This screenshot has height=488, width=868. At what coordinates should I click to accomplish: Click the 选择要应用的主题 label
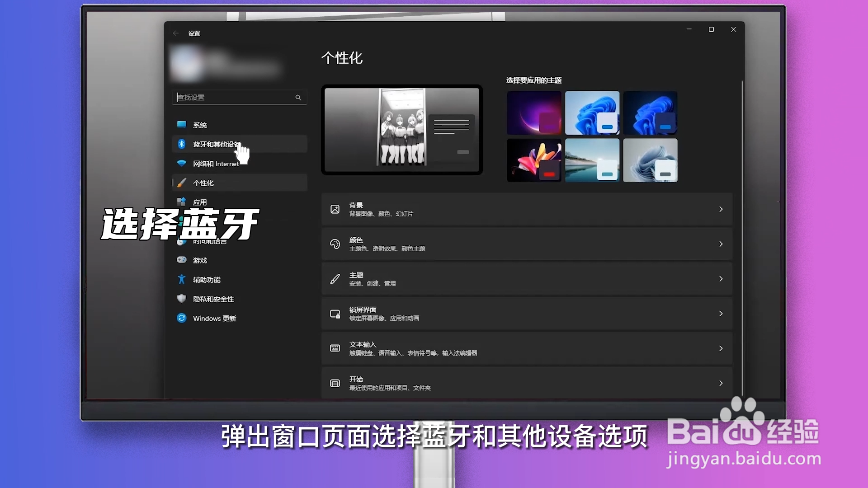coord(534,80)
